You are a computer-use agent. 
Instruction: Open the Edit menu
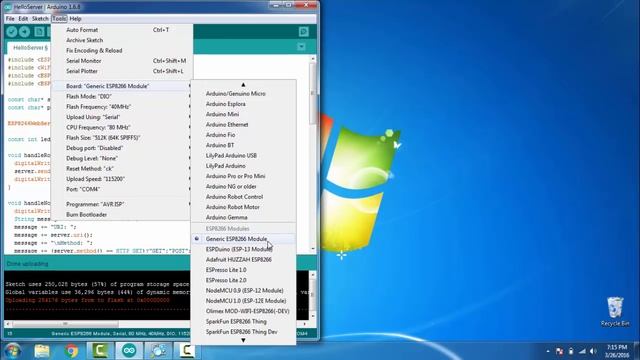[x=23, y=19]
